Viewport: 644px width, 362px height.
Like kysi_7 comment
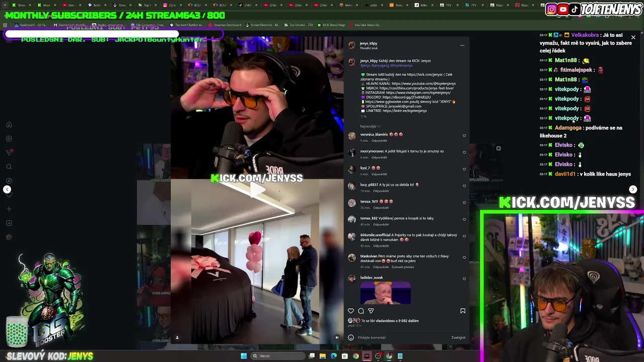(464, 169)
